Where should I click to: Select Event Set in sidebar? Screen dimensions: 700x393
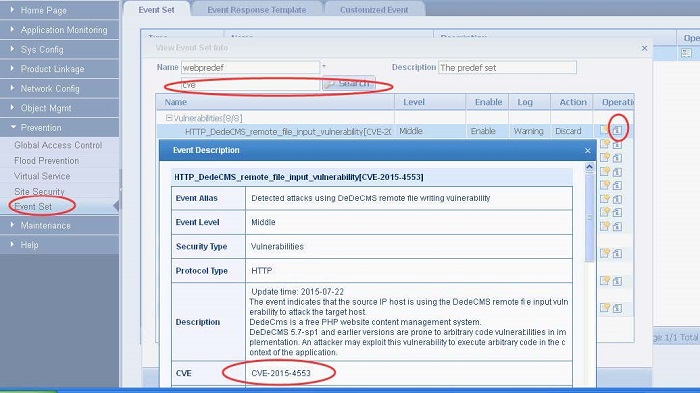[33, 206]
